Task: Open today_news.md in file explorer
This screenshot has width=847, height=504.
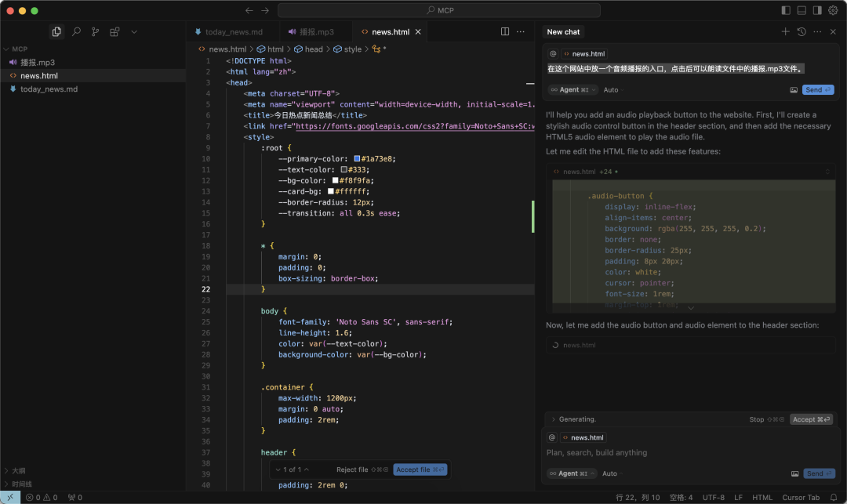Action: pyautogui.click(x=93, y=89)
